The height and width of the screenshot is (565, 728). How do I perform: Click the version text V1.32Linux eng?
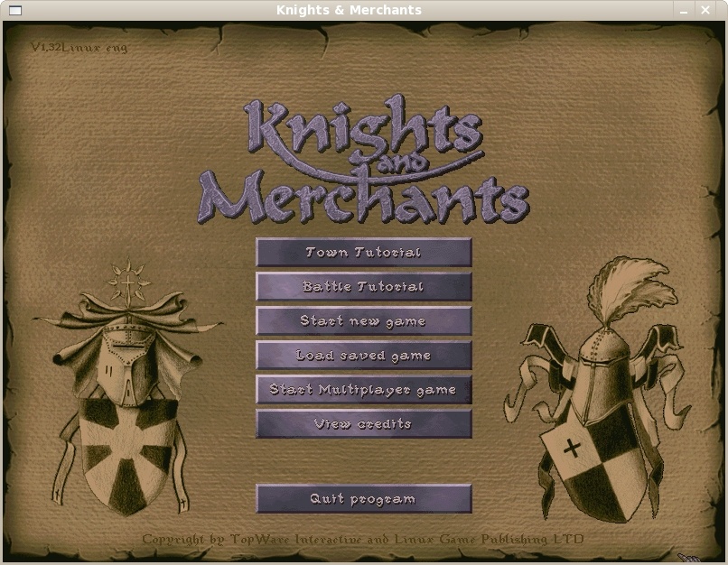pyautogui.click(x=79, y=47)
